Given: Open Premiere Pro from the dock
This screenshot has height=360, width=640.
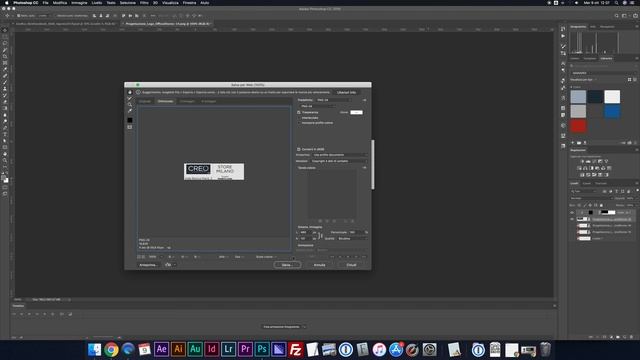Looking at the screenshot, I should (x=245, y=349).
